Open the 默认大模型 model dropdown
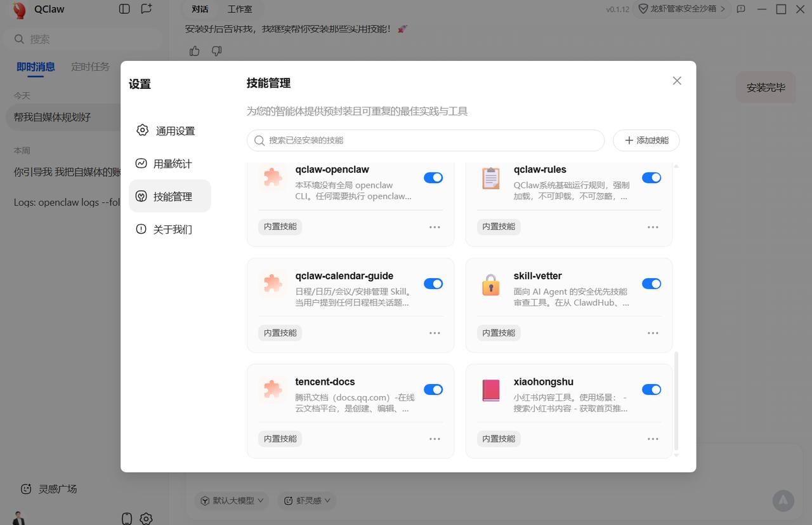The height and width of the screenshot is (525, 812). 232,500
